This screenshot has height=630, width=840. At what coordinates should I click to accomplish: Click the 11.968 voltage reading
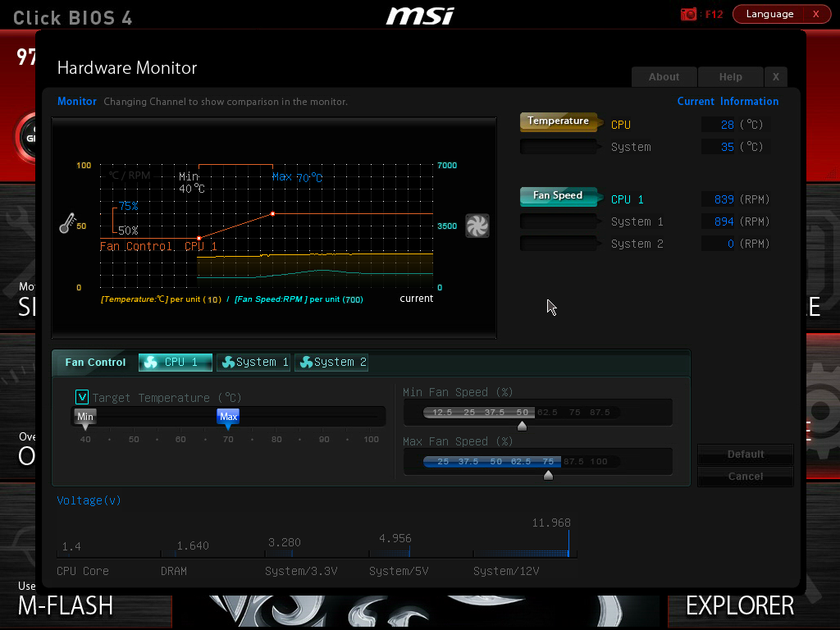[550, 523]
